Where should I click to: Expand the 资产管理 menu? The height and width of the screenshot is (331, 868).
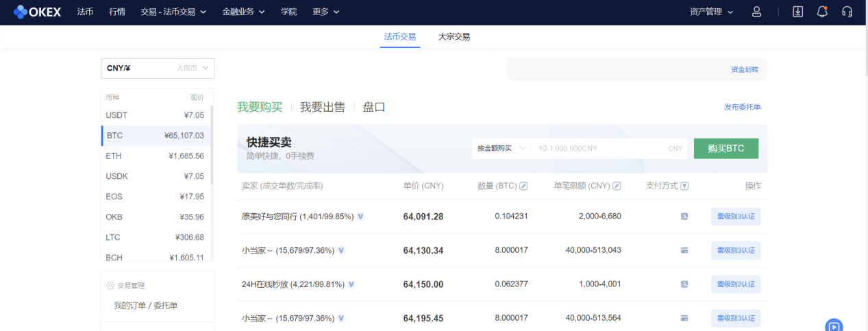(711, 12)
